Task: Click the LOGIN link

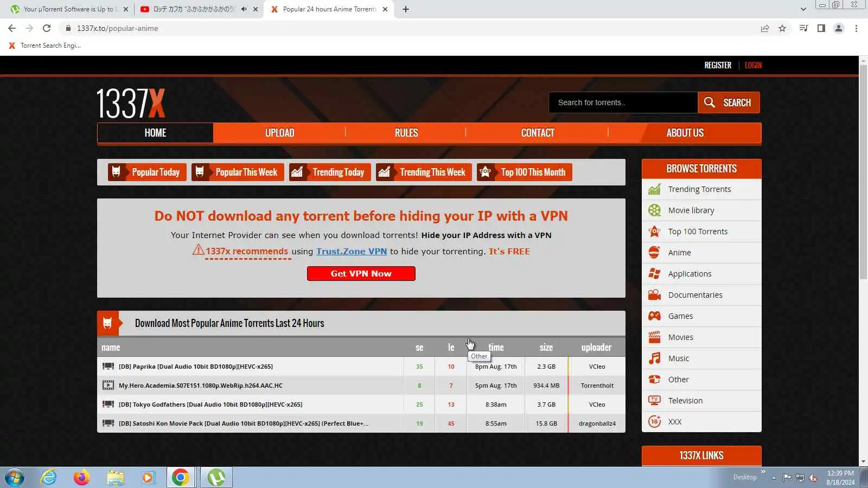Action: coord(753,65)
